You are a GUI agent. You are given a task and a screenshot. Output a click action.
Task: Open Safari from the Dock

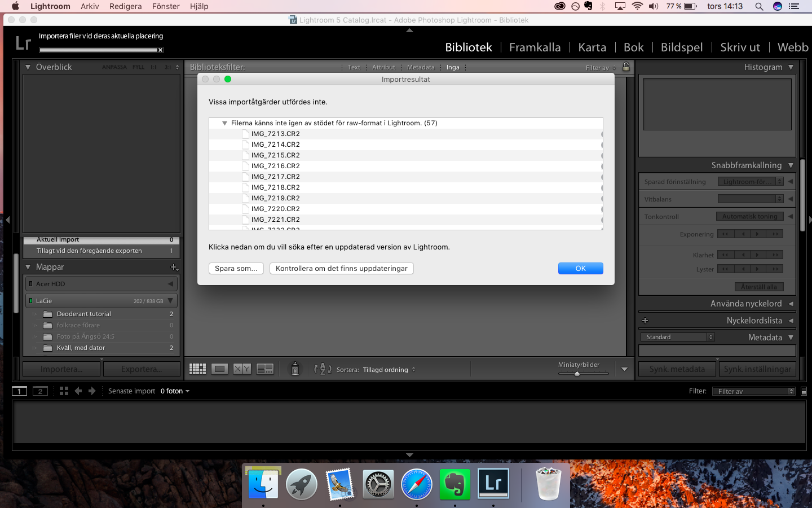tap(417, 484)
